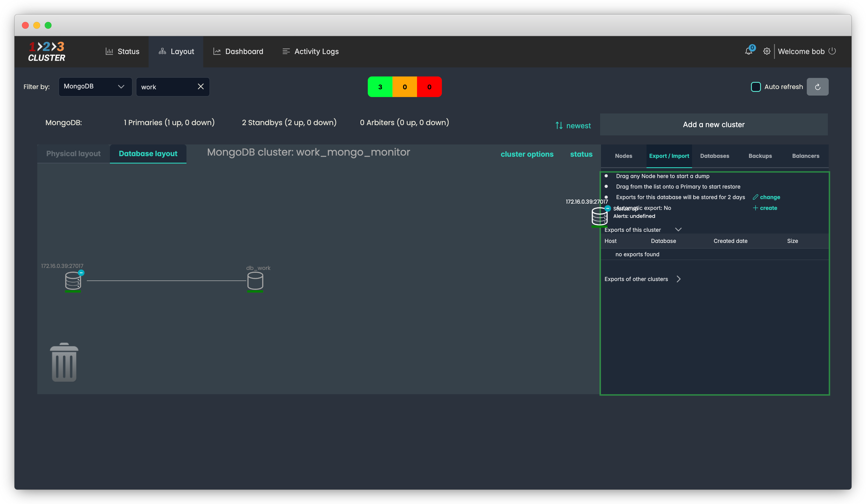The width and height of the screenshot is (866, 504).
Task: Select the db_work database cylinder icon
Action: [x=255, y=281]
